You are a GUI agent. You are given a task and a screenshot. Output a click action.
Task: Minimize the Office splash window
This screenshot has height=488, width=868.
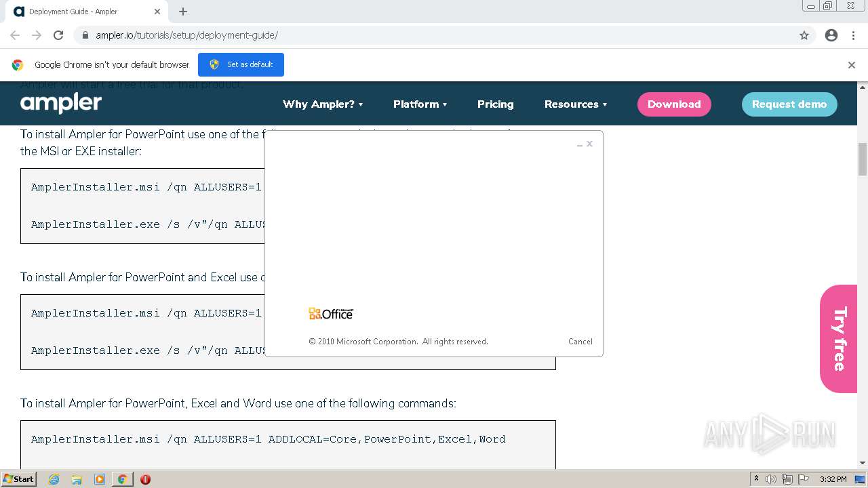580,144
